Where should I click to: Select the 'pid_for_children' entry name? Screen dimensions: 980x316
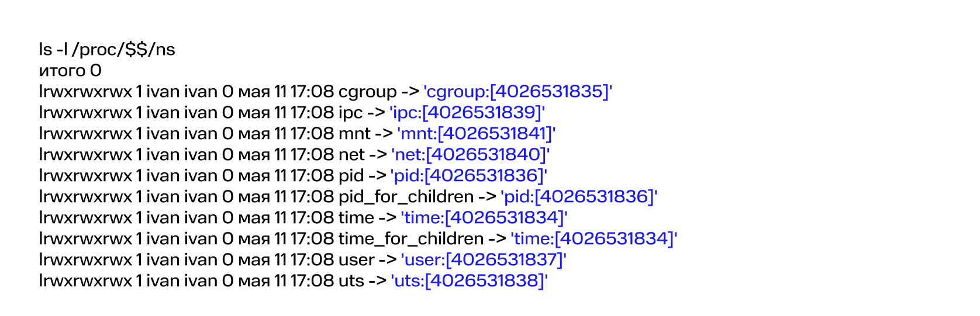coord(406,197)
